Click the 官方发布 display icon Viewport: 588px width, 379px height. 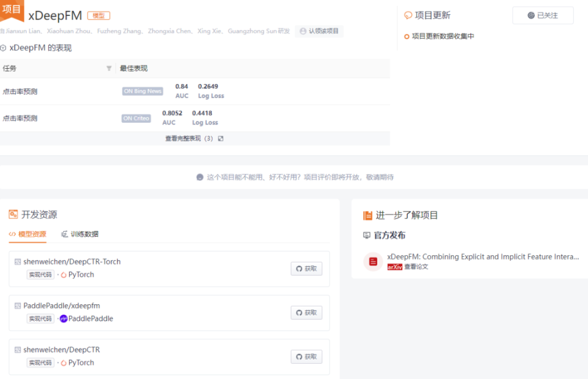point(367,235)
